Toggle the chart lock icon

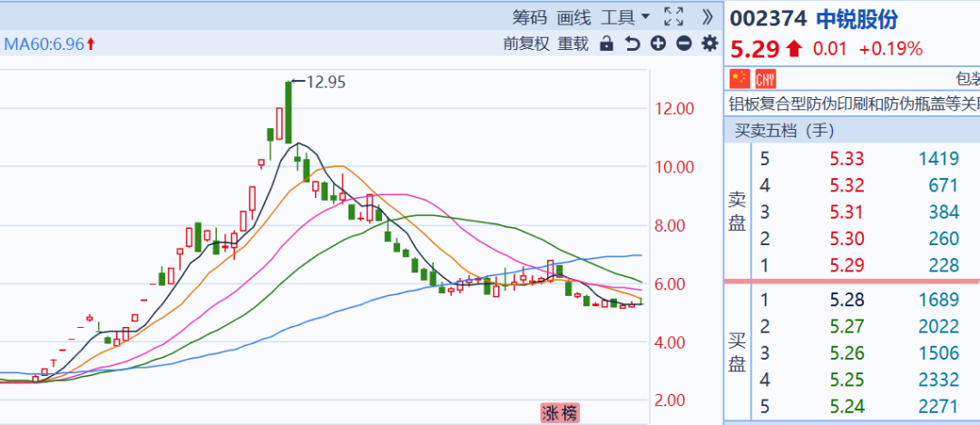(605, 44)
